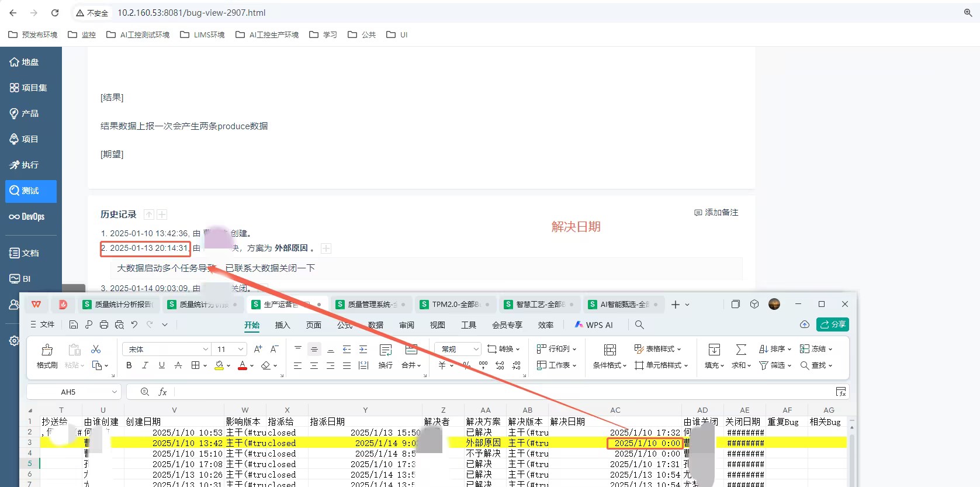Click the Format Painter (格式刷) icon
This screenshot has width=980, height=487.
[47, 350]
